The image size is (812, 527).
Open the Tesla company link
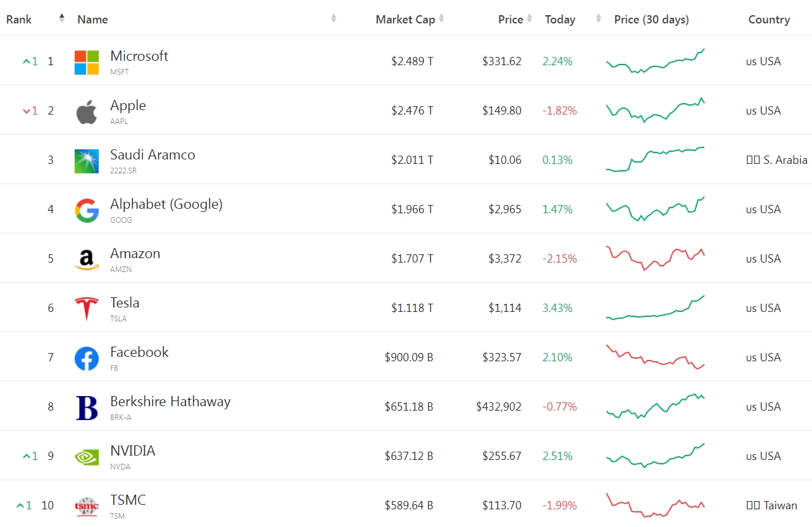125,302
